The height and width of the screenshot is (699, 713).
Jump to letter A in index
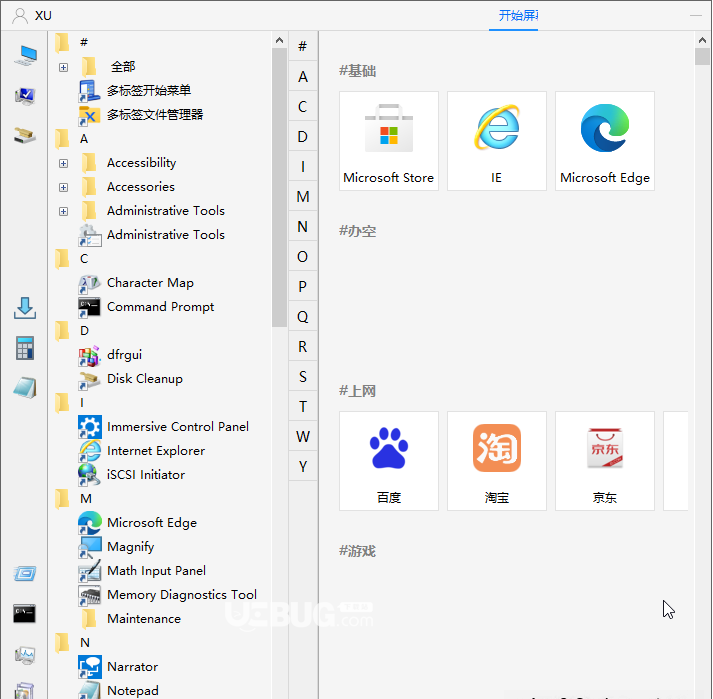pos(303,77)
